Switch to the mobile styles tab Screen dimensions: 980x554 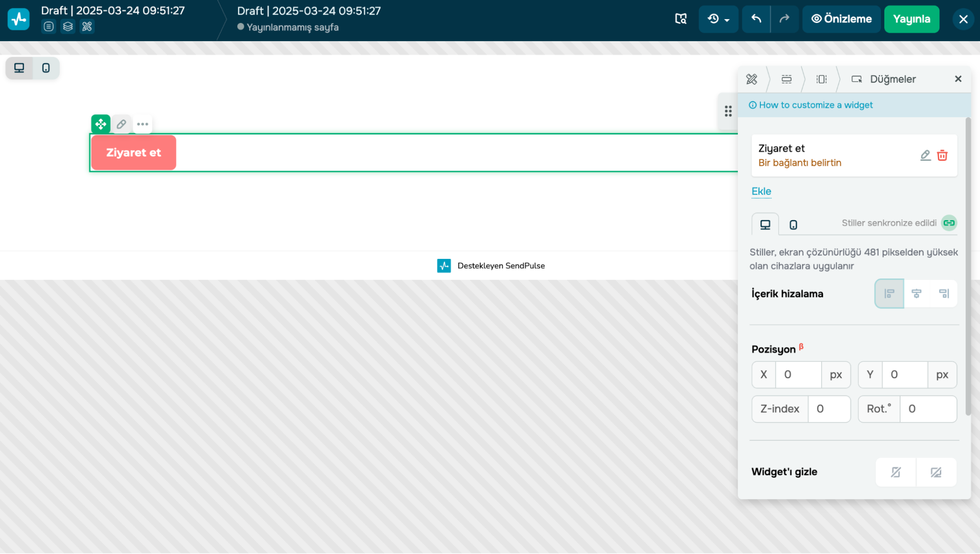click(793, 225)
